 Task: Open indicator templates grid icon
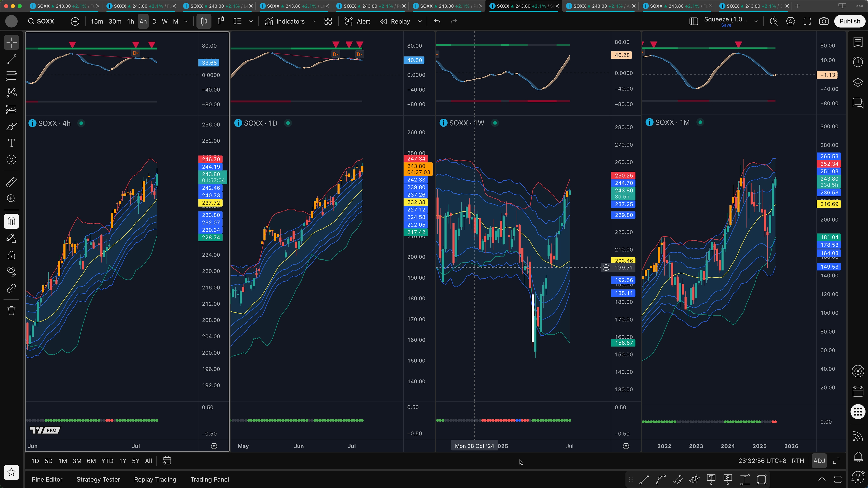[x=328, y=21]
